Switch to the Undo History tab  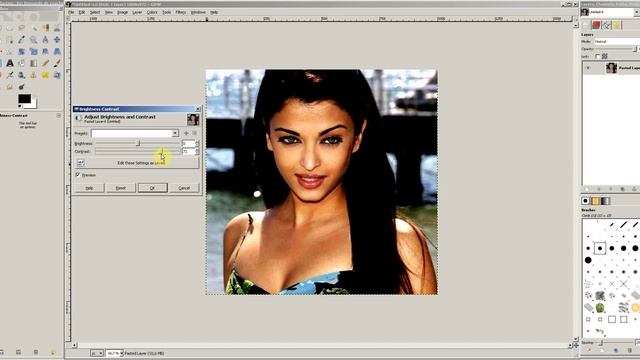coord(617,25)
